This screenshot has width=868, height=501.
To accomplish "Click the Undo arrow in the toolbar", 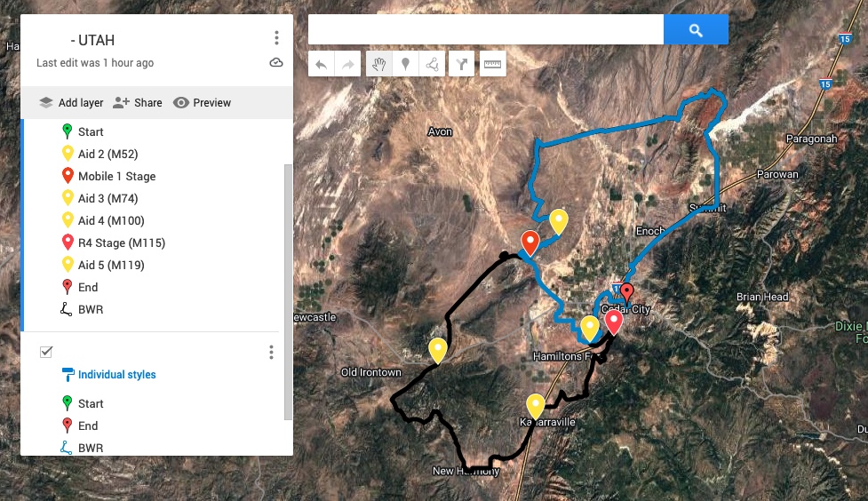I will click(x=321, y=64).
